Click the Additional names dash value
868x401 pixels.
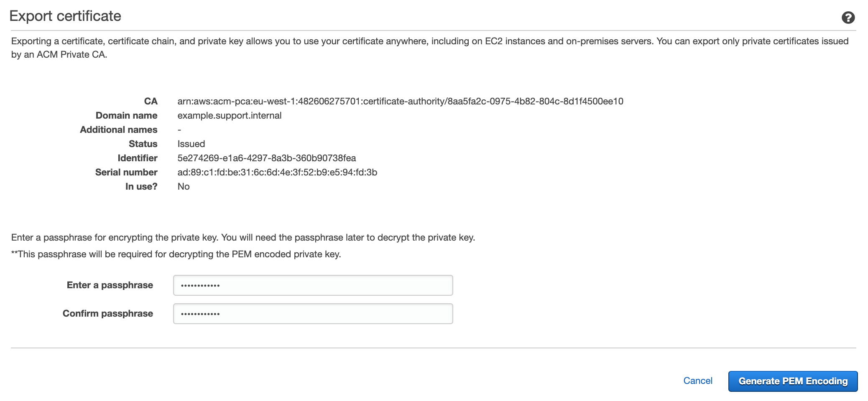[179, 129]
